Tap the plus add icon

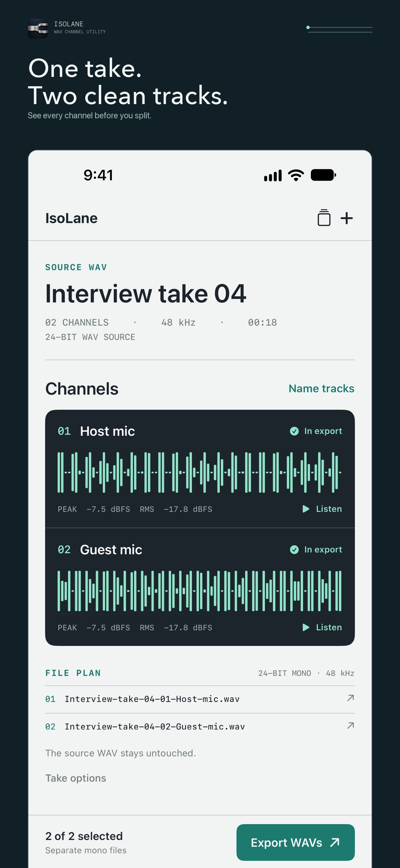(x=347, y=218)
